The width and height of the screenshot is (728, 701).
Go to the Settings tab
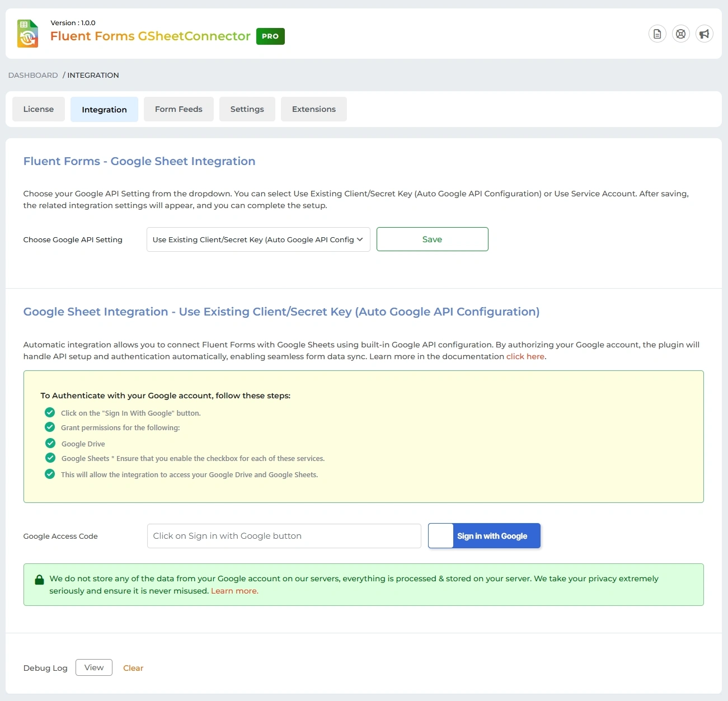(247, 109)
